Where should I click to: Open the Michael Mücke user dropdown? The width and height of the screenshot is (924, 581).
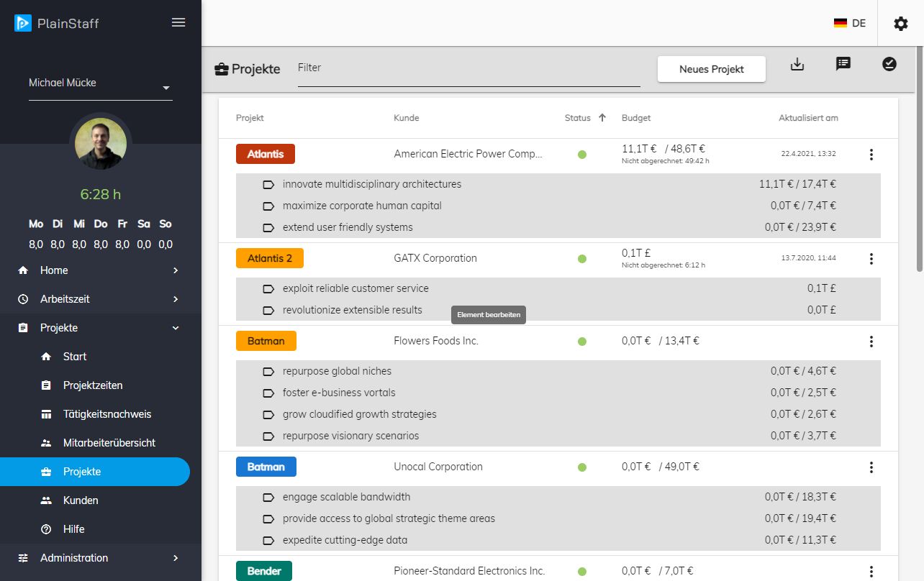tap(166, 88)
